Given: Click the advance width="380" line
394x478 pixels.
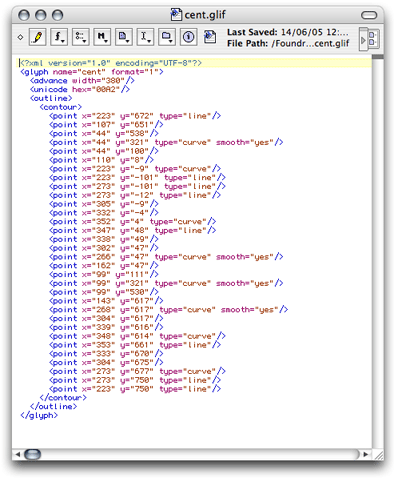Looking at the screenshot, I should coord(82,81).
